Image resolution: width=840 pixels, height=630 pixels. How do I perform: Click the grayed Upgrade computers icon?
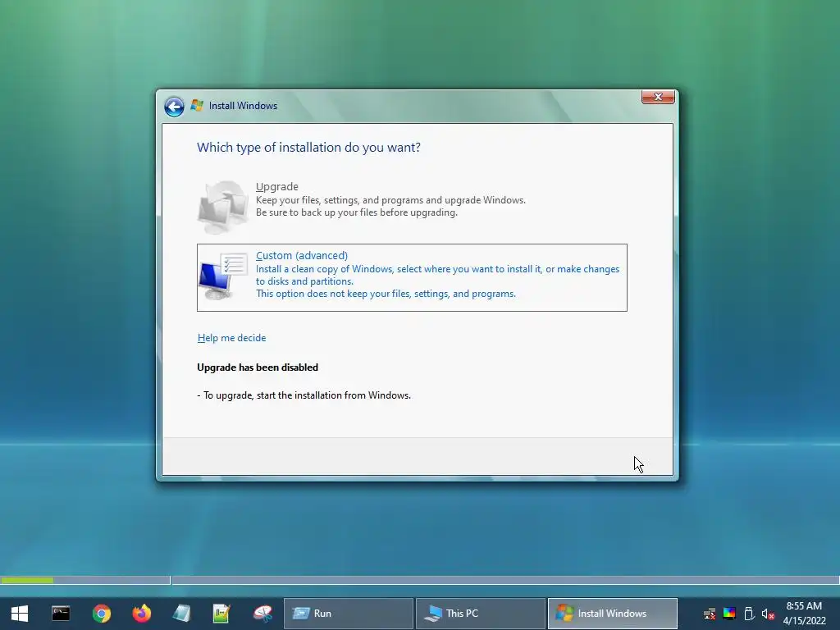[x=223, y=207]
